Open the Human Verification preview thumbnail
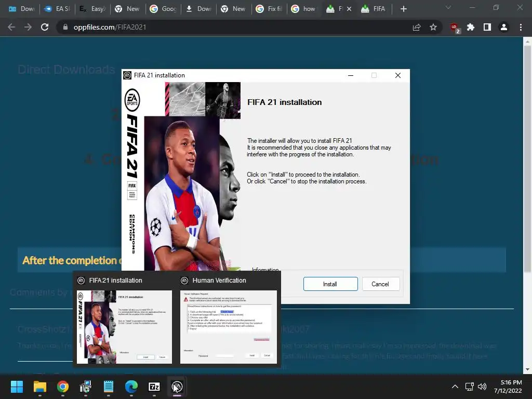The image size is (532, 399). 229,327
